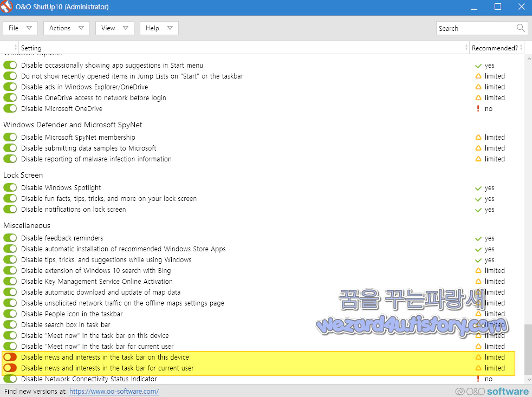Click sort arrows left of Setting header

coord(16,48)
